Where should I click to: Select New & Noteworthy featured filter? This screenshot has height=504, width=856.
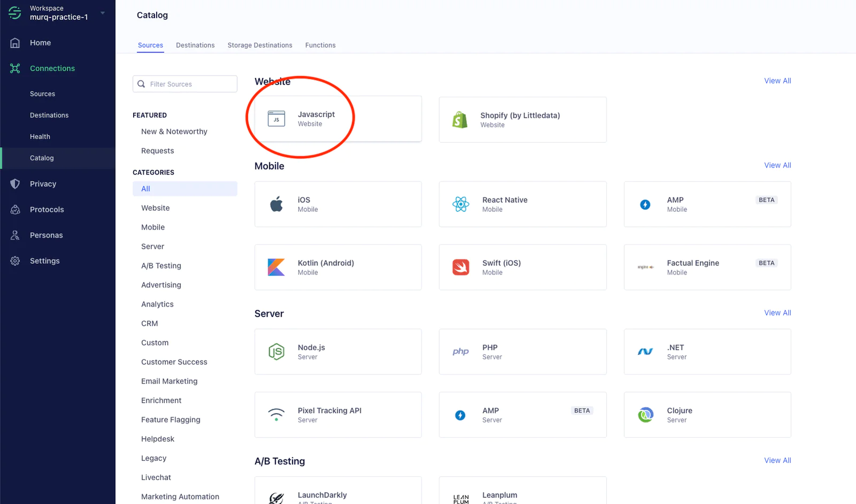coord(174,132)
